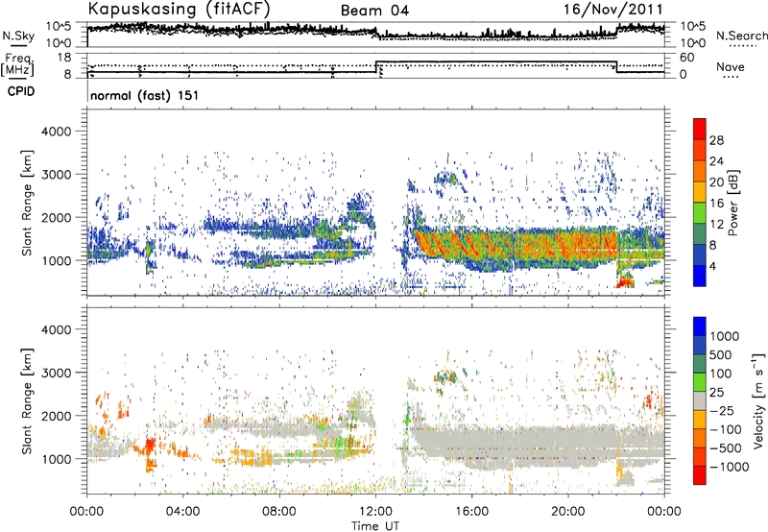The image size is (768, 532).
Task: Click the 00:00 label at time axis start
Action: tap(86, 512)
